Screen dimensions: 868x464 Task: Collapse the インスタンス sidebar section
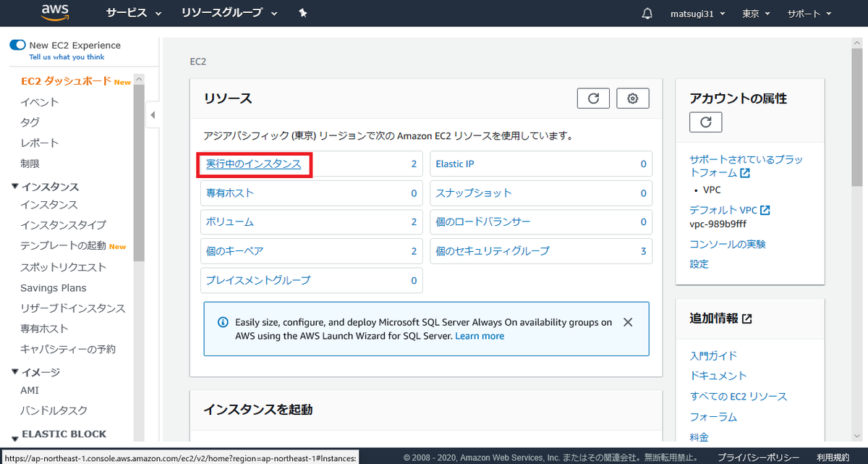click(15, 186)
